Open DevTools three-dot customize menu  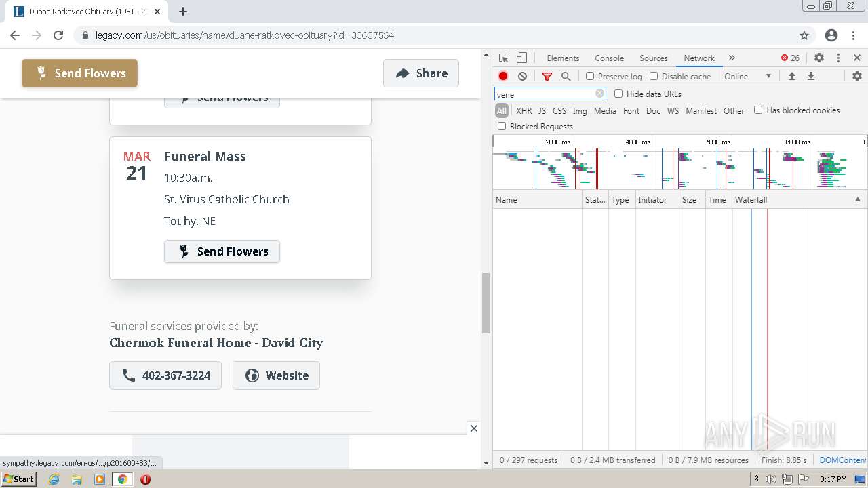click(x=838, y=58)
